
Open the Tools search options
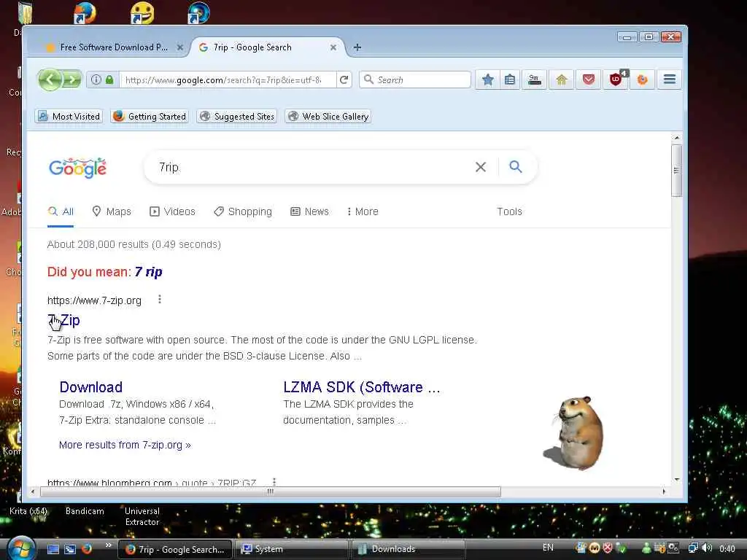[509, 211]
